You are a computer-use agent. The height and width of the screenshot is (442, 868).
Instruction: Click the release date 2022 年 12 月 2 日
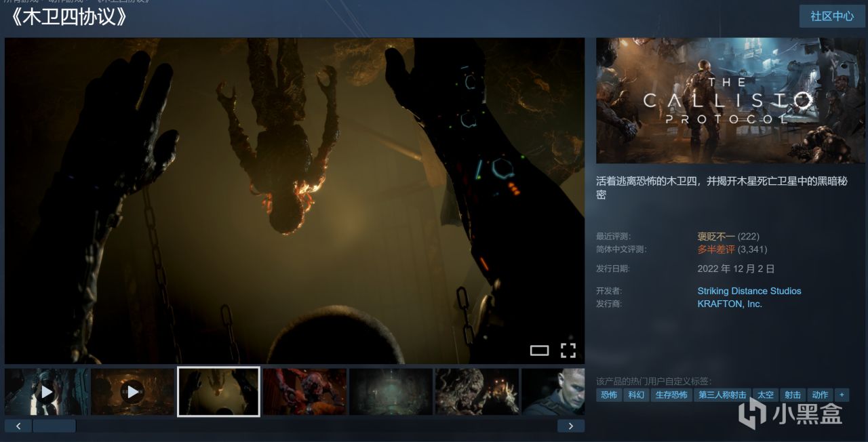click(736, 268)
